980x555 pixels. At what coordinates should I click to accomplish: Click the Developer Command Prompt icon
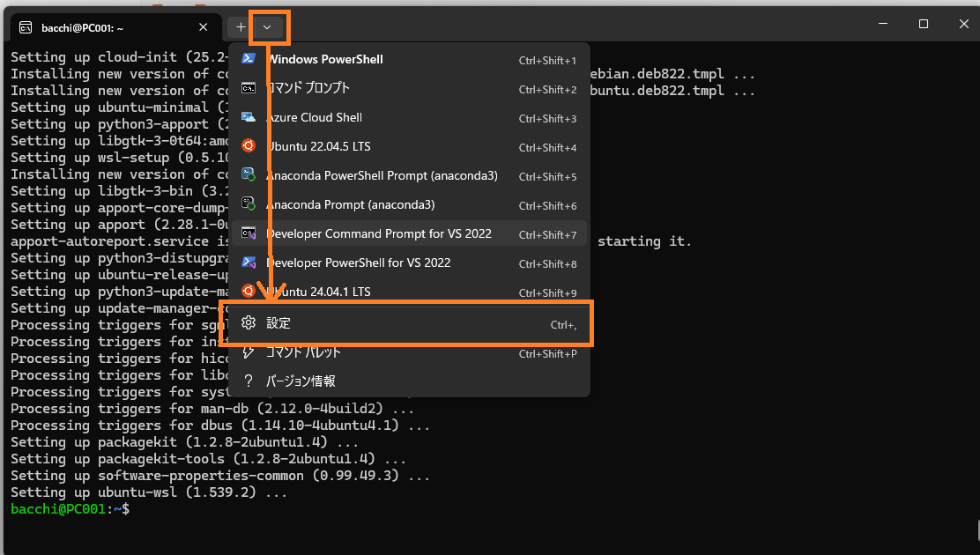pyautogui.click(x=249, y=233)
